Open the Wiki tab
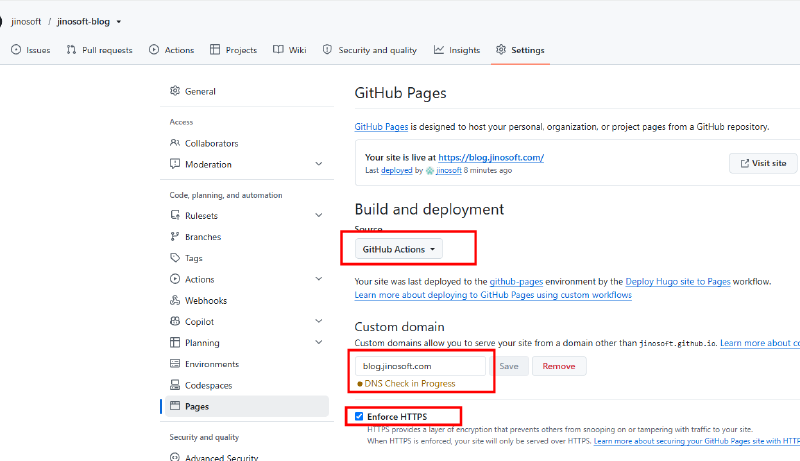This screenshot has width=800, height=461. click(289, 50)
